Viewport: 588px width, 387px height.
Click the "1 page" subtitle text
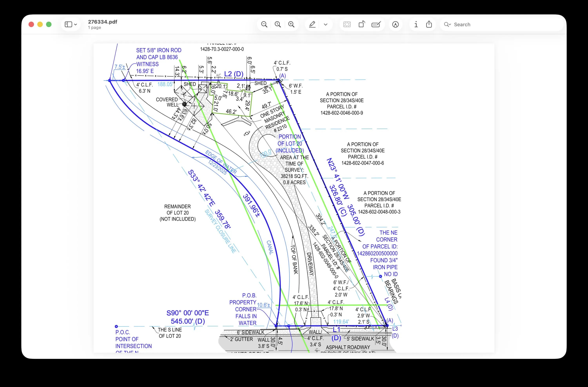point(94,28)
